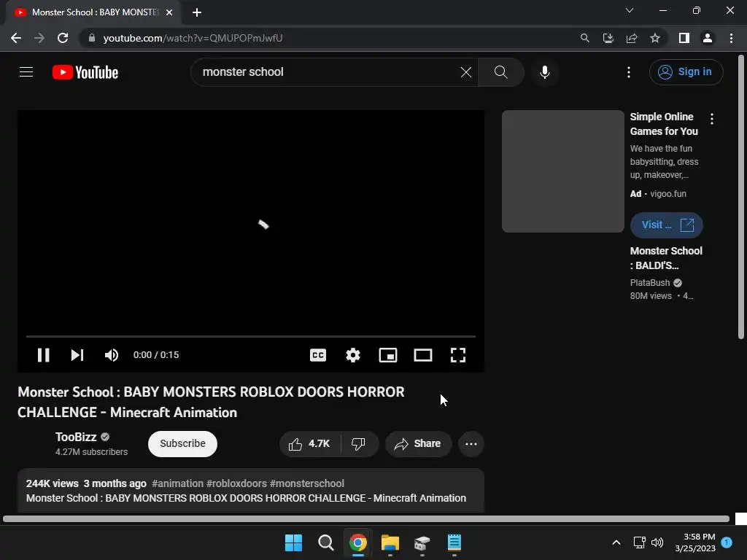Viewport: 747px width, 560px height.
Task: Skip to the next video
Action: [77, 355]
